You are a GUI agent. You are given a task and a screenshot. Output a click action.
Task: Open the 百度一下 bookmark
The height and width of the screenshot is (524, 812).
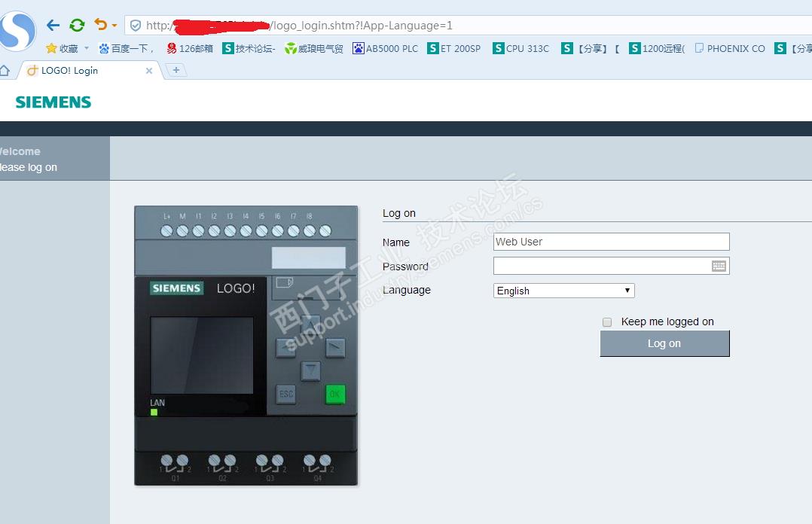(127, 48)
